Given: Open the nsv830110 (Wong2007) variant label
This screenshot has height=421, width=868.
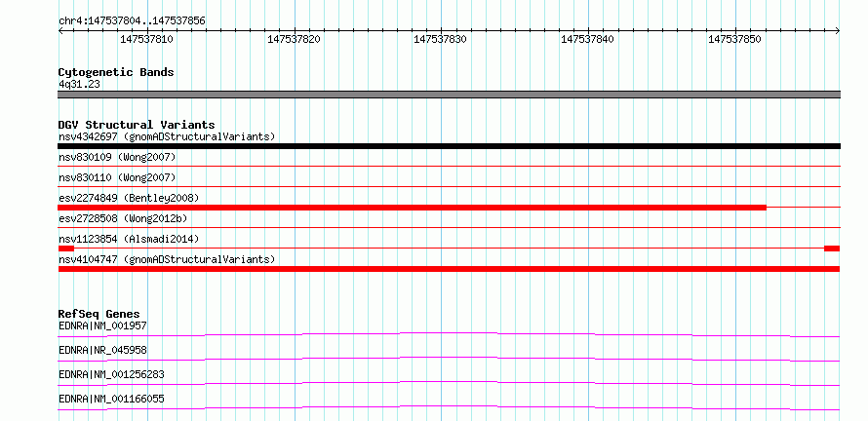Looking at the screenshot, I should coord(117,177).
